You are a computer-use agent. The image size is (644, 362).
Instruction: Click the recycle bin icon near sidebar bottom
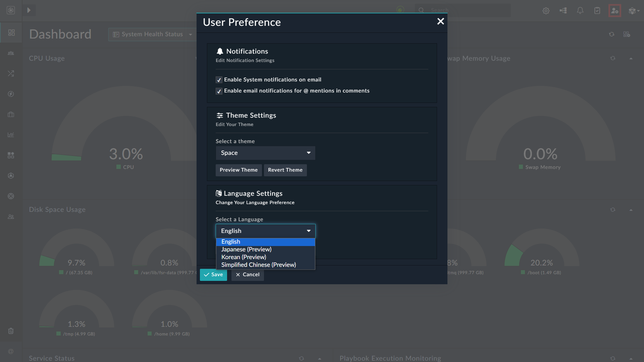[11, 331]
